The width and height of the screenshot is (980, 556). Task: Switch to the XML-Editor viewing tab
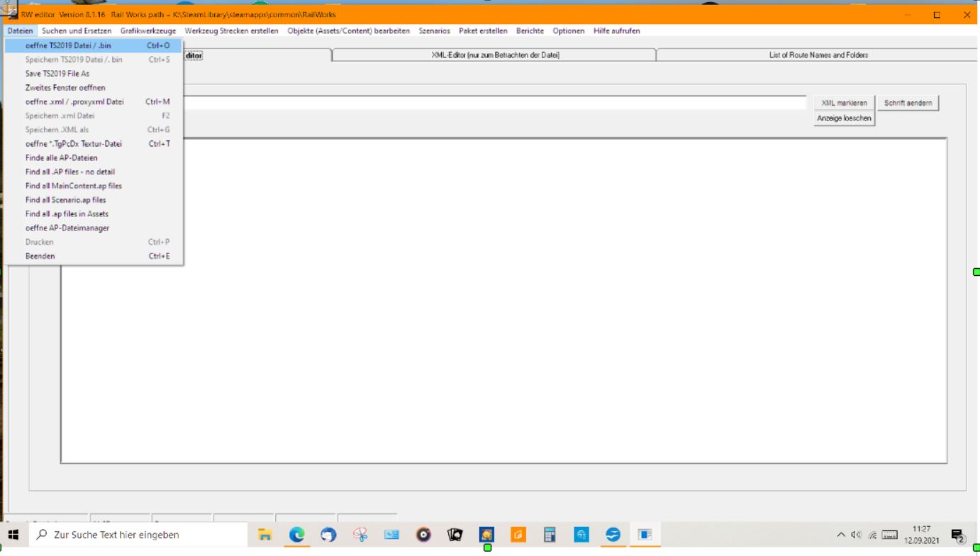[495, 55]
